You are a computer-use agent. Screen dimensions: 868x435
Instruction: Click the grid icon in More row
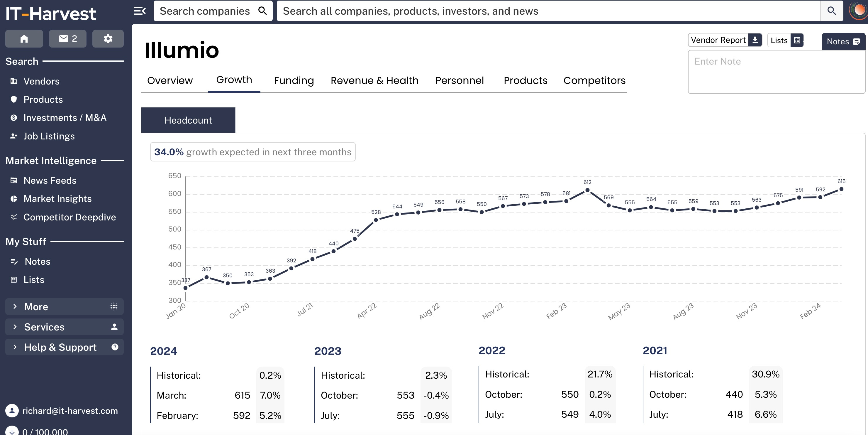(114, 306)
